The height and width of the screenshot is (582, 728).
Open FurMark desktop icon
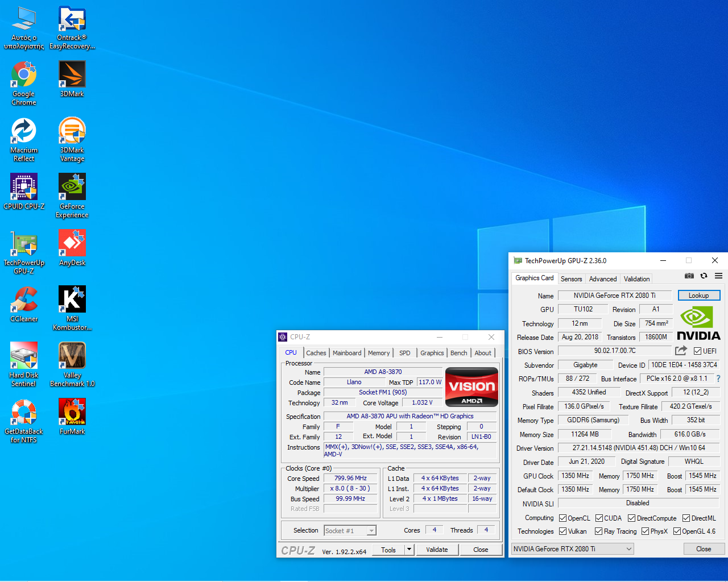[x=72, y=417]
